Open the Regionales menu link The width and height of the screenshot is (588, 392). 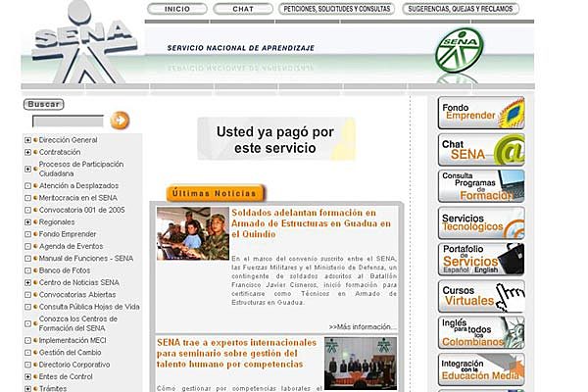57,222
